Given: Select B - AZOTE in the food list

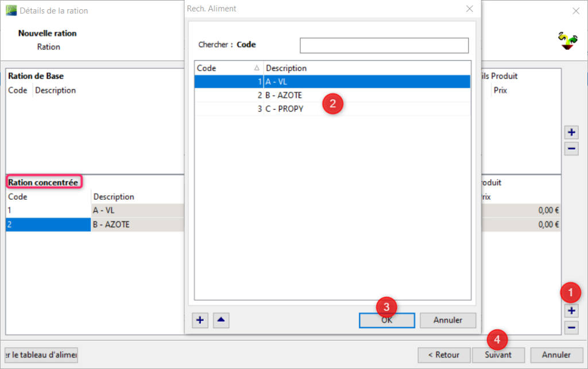Looking at the screenshot, I should point(332,95).
